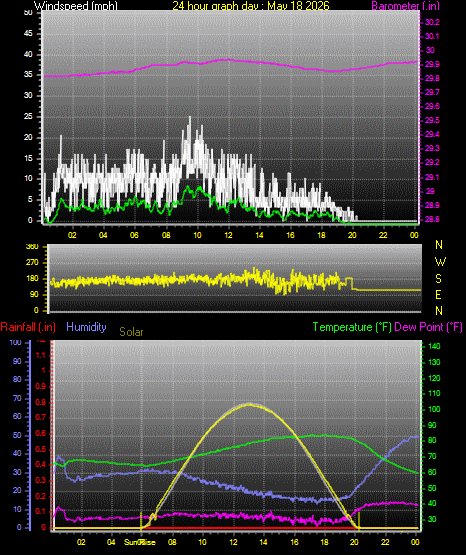Image resolution: width=466 pixels, height=555 pixels.
Task: Click the 20 hour tick on bottom graph
Action: point(354,542)
